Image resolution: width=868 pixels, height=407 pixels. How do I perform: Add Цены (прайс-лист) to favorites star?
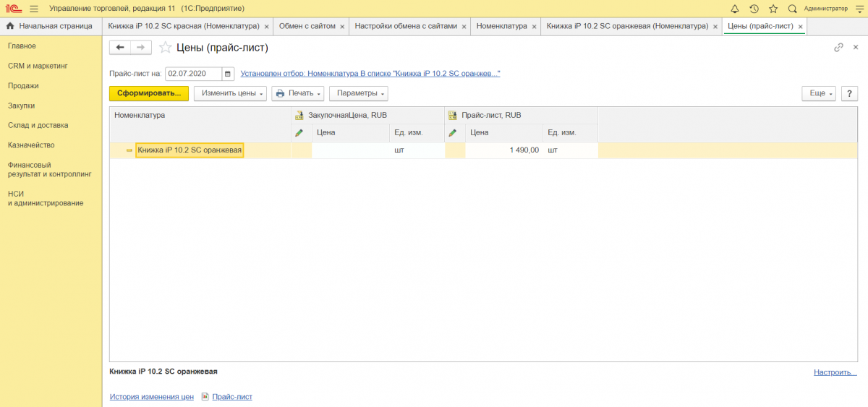coord(166,48)
